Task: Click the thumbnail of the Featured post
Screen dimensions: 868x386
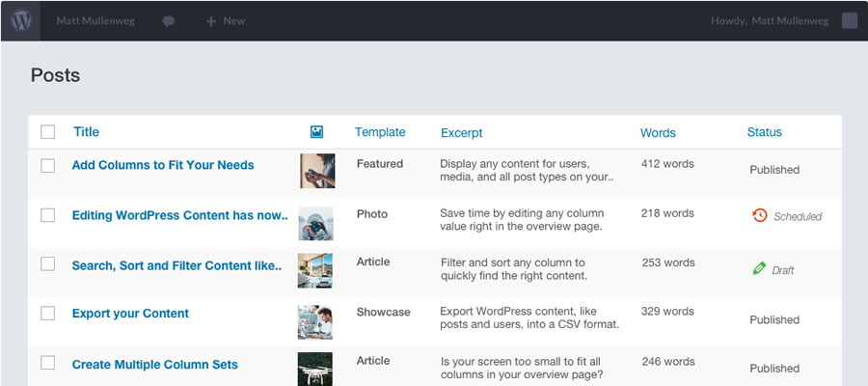Action: 317,171
